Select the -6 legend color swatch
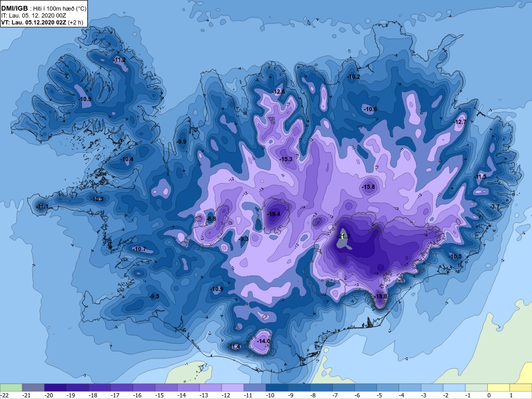The height and width of the screenshot is (399, 532). [x=366, y=387]
